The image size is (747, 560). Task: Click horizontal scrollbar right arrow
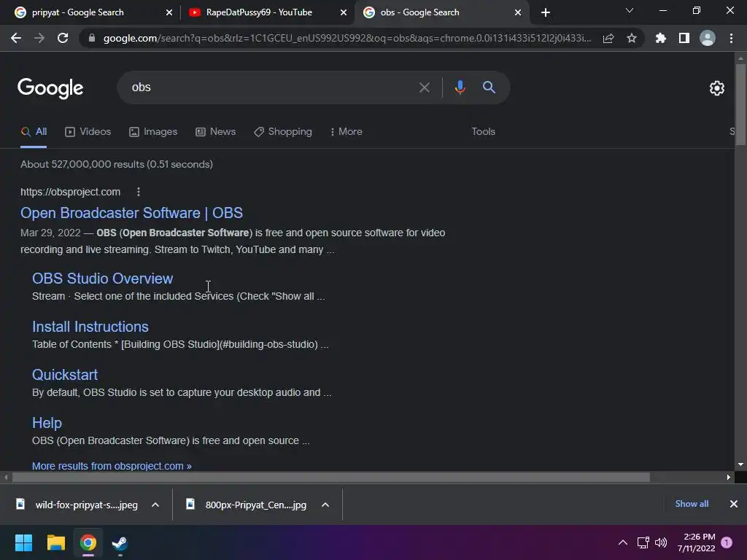tap(729, 477)
